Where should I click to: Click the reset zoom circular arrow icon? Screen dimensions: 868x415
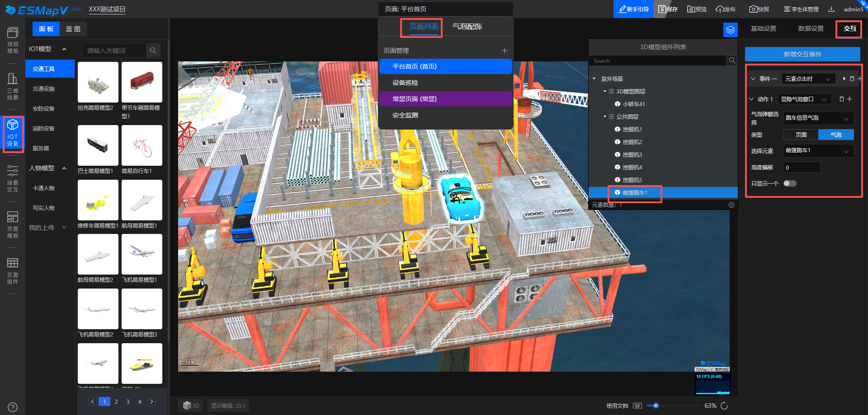724,406
